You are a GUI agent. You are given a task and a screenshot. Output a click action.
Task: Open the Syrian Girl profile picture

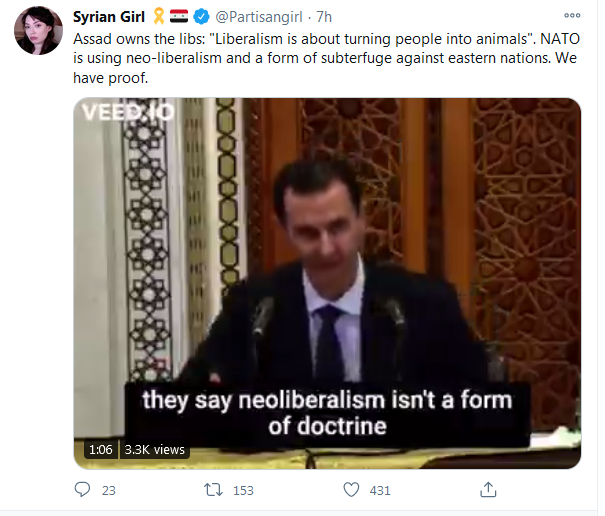[38, 30]
